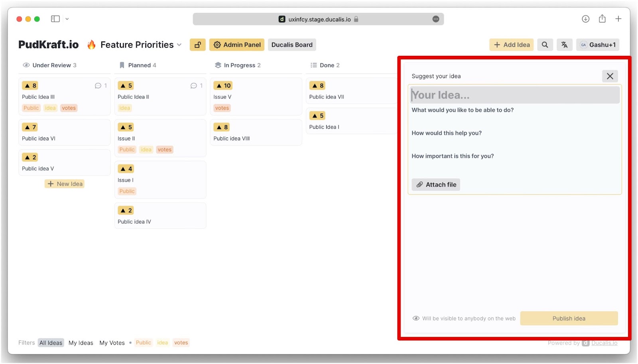
Task: Click the Safari share icon
Action: pos(602,19)
